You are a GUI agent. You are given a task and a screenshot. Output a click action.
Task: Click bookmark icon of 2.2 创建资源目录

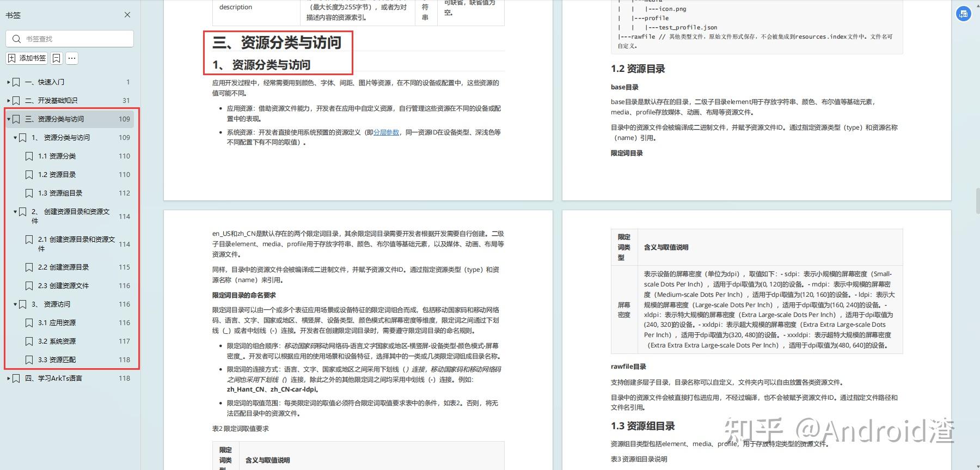point(29,267)
